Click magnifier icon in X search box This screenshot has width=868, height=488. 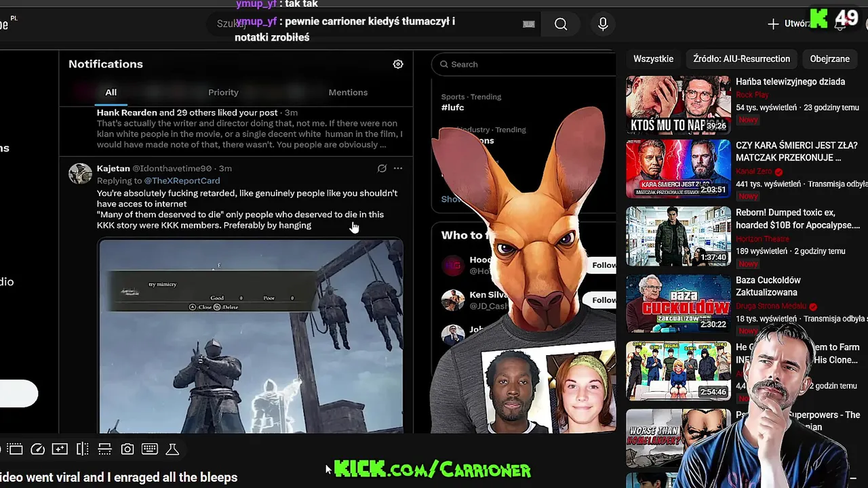pos(444,64)
